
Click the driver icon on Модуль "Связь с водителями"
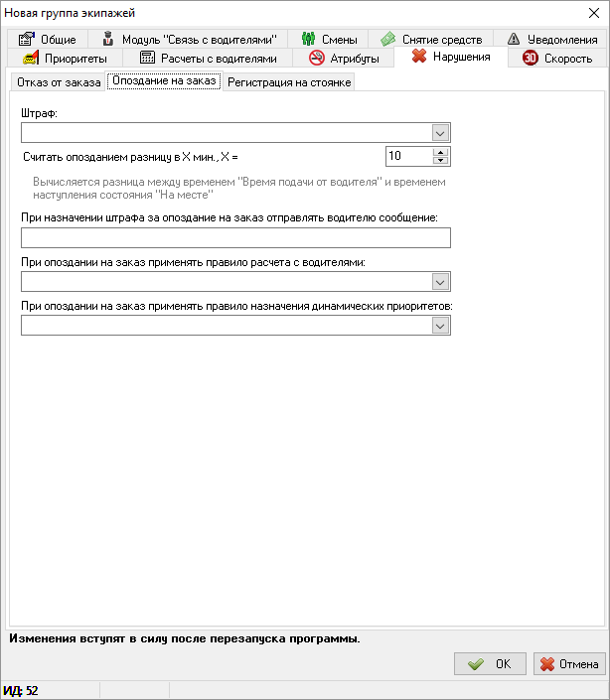click(x=107, y=39)
